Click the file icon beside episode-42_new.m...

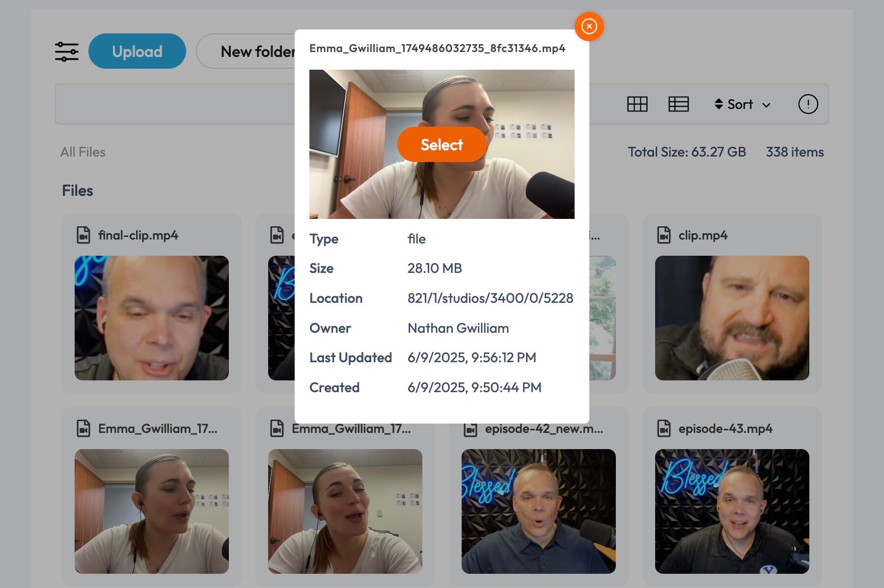pyautogui.click(x=470, y=429)
